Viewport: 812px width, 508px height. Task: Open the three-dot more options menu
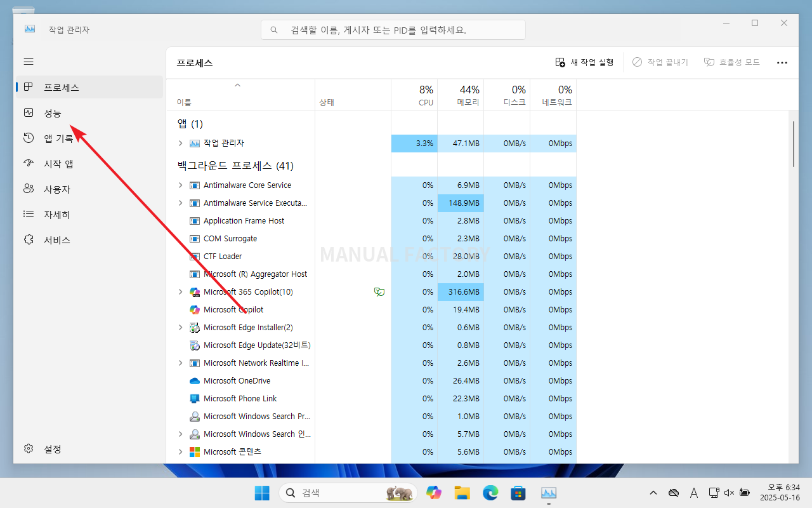pyautogui.click(x=782, y=62)
